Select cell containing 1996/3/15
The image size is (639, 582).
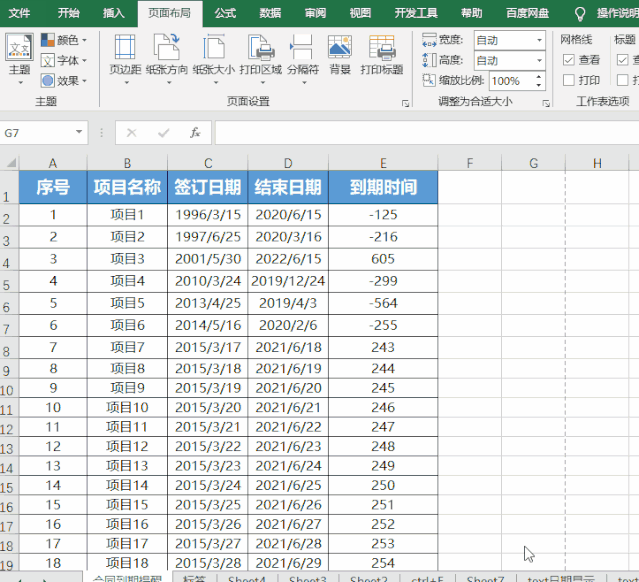pyautogui.click(x=208, y=215)
